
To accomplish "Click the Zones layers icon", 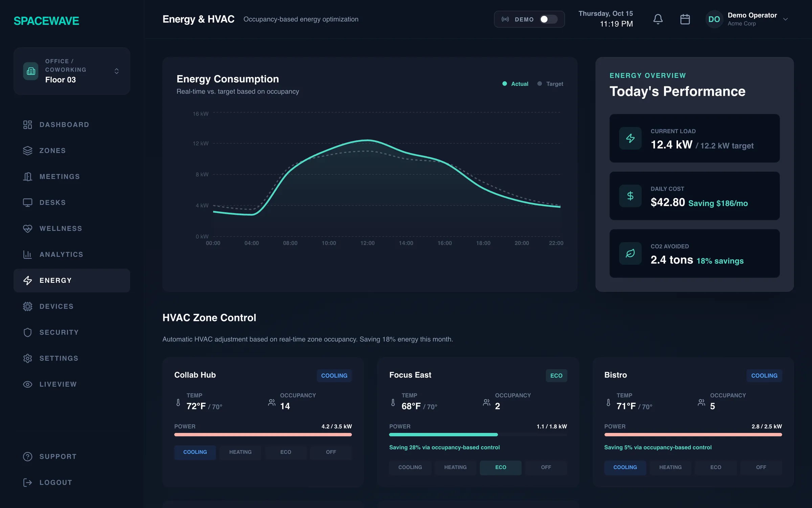I will [x=27, y=151].
